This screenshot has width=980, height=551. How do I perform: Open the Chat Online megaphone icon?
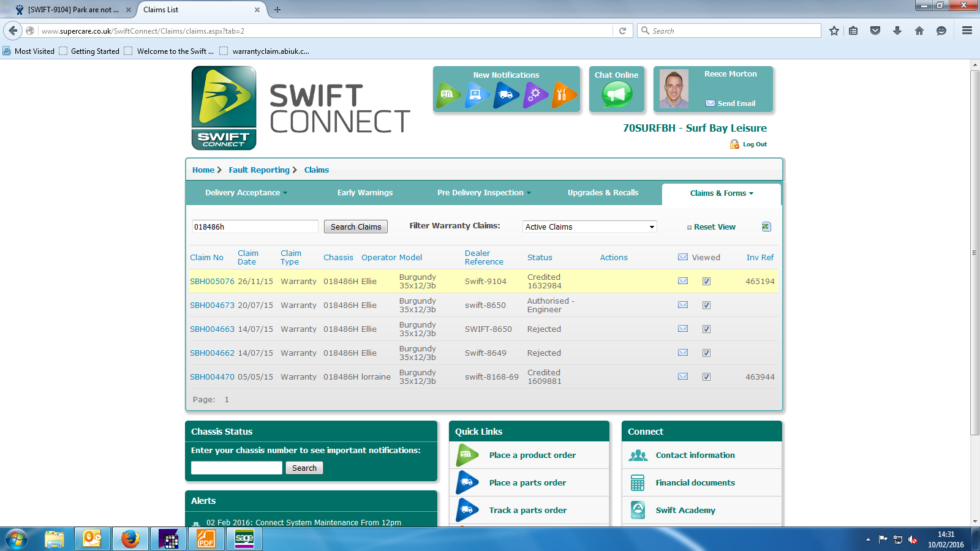(617, 94)
